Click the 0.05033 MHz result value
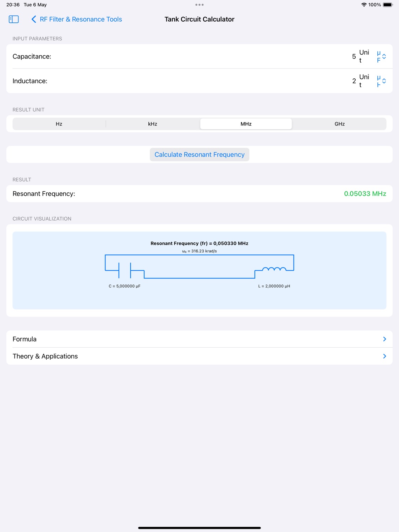 pyautogui.click(x=365, y=194)
